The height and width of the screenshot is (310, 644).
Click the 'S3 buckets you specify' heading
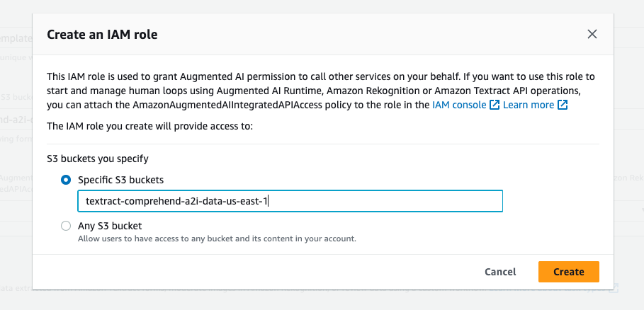click(97, 159)
